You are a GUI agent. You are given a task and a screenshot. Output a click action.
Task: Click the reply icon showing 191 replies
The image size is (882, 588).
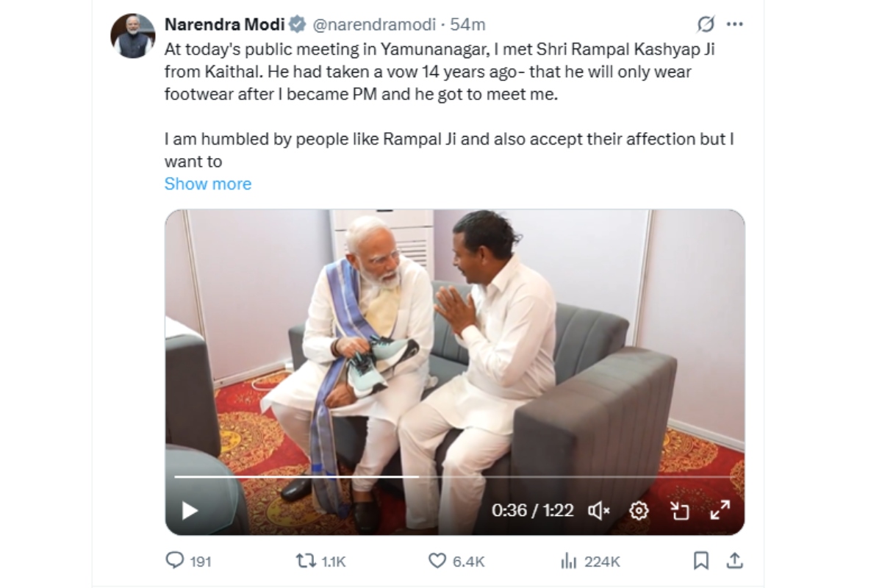pos(176,560)
